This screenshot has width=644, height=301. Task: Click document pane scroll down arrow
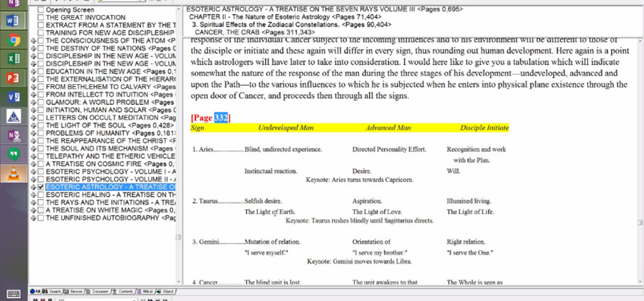[640, 281]
